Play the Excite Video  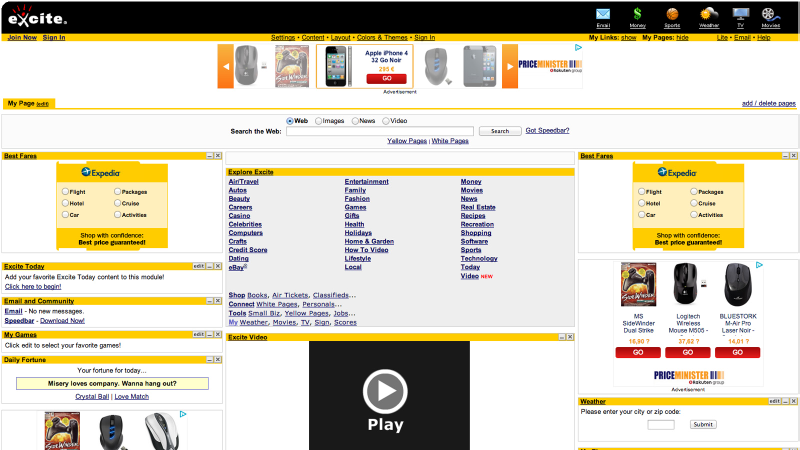tap(385, 392)
